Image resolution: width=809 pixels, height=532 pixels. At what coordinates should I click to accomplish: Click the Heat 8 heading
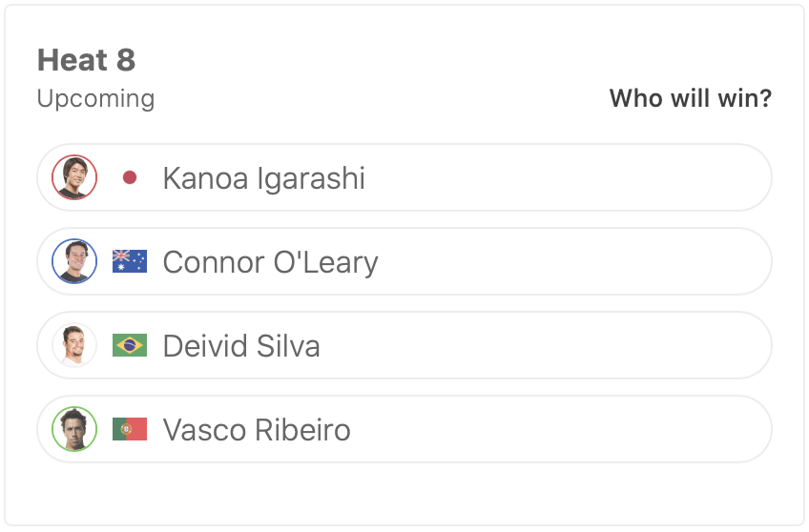(x=86, y=60)
